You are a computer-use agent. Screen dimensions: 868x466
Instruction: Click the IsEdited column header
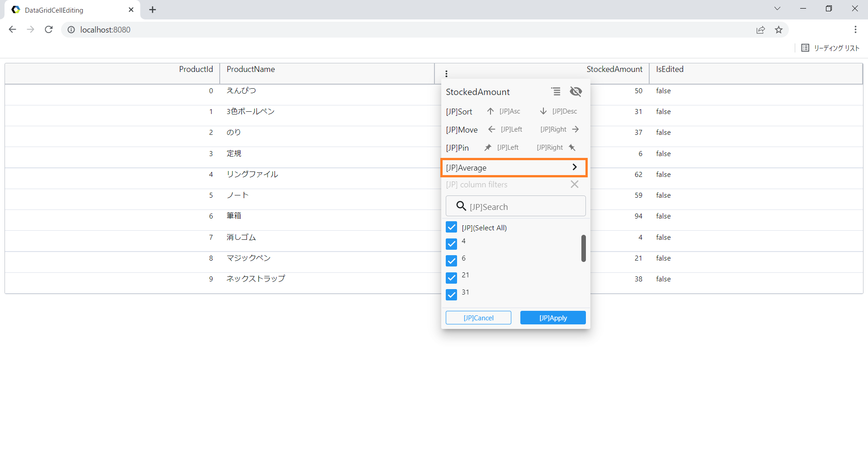(756, 73)
